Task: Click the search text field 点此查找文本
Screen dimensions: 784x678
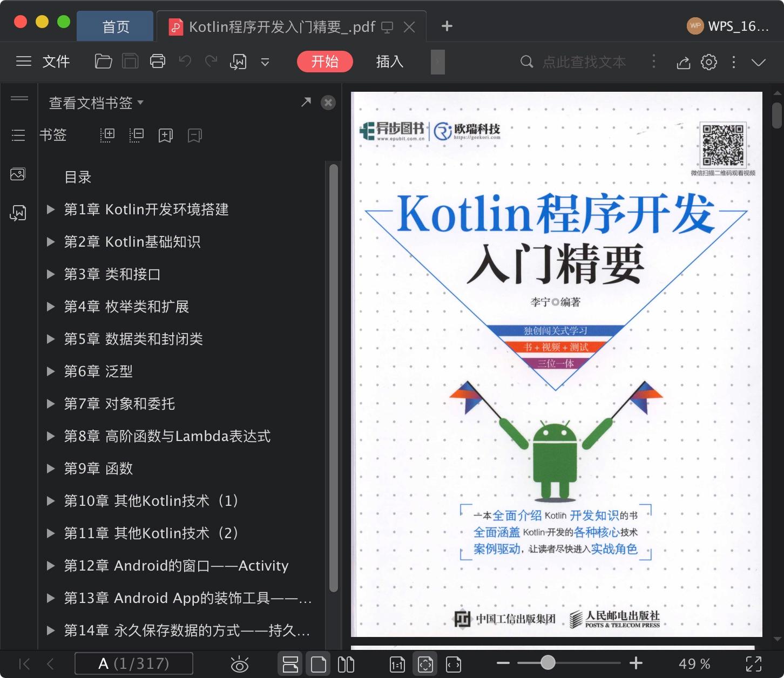Action: (584, 62)
